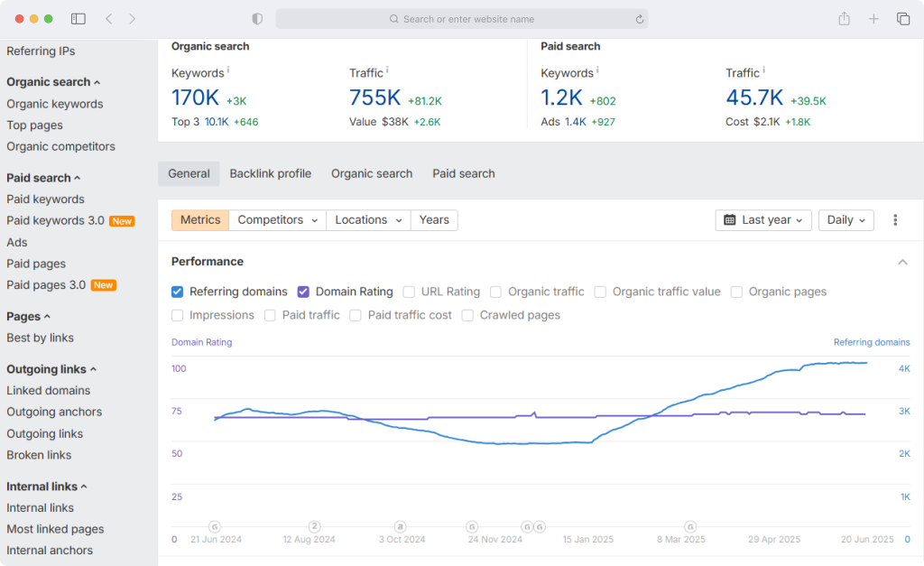Click the privacy shield icon

(x=257, y=19)
